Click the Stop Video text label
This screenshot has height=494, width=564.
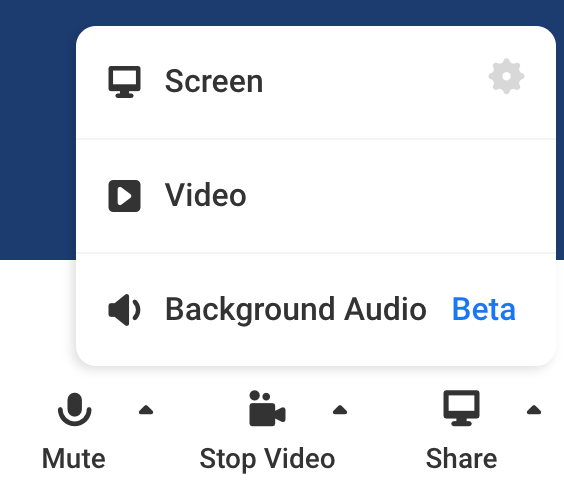(267, 459)
